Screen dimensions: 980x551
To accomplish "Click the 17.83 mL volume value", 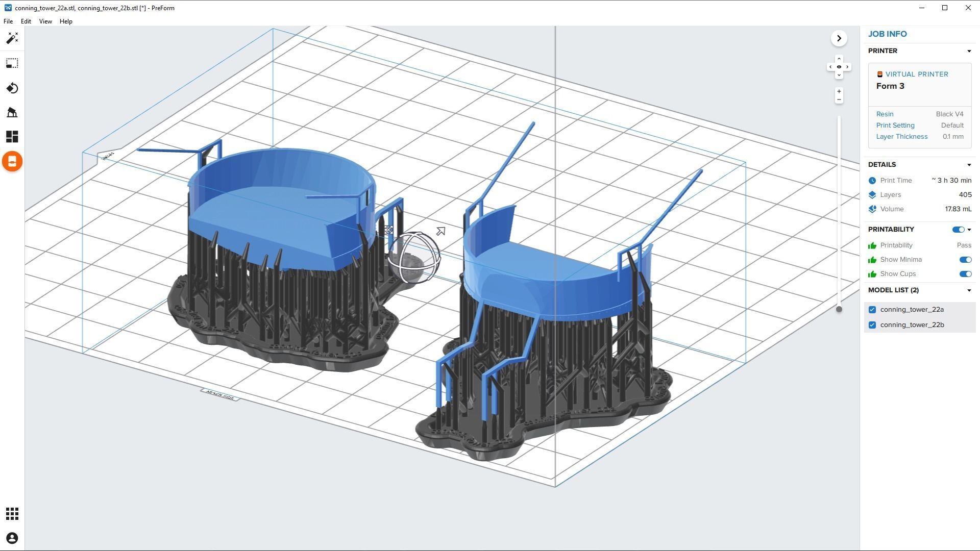I will coord(958,209).
